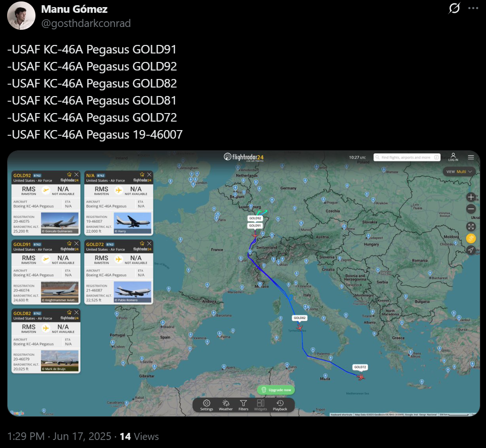The width and height of the screenshot is (486, 448).
Task: Close the GOLD91 flight card
Action: 76,244
